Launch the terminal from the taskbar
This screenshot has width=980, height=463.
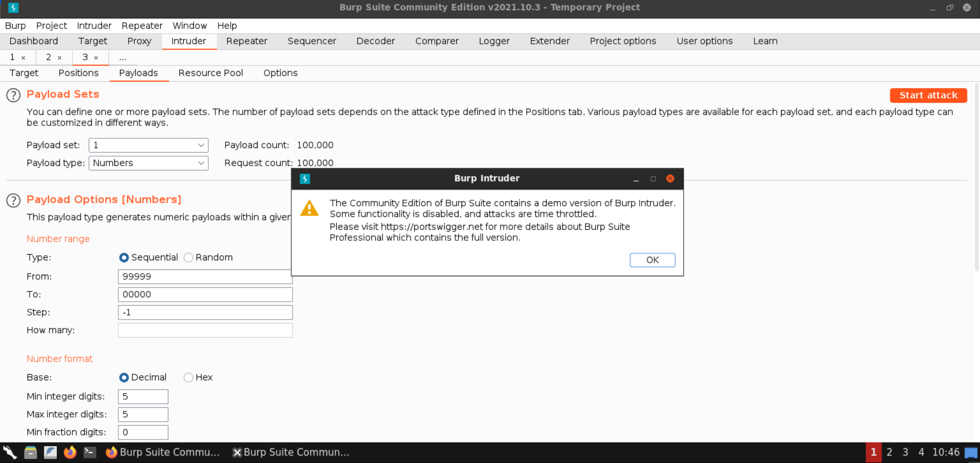point(89,452)
